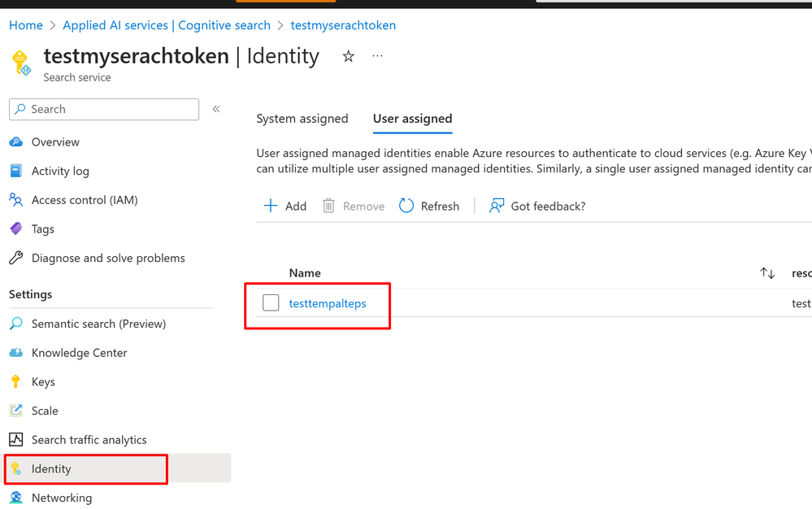The image size is (812, 509).
Task: Click the sidebar Search input field
Action: [x=104, y=109]
